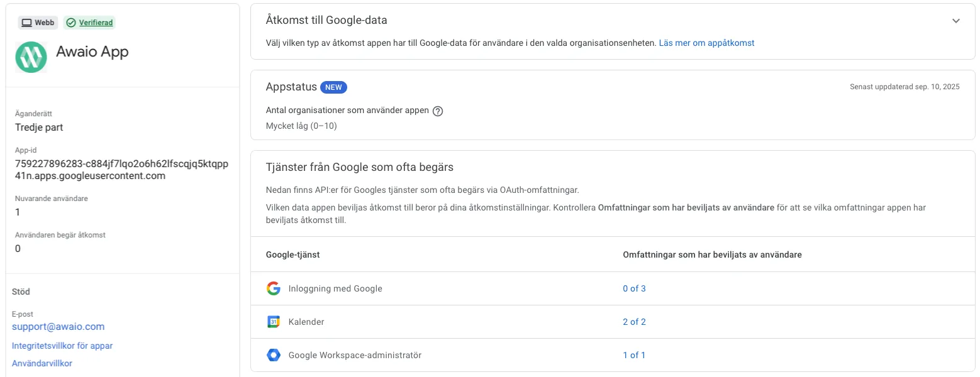Viewport: 980px width, 377px height.
Task: Click the Åtkomst till Google-data heading
Action: [x=326, y=20]
